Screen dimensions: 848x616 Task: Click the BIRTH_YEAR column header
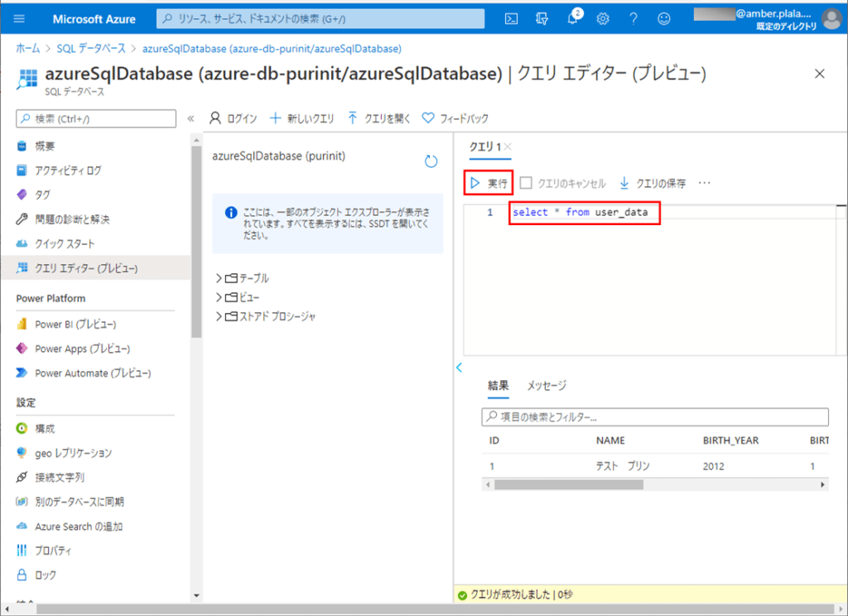pyautogui.click(x=730, y=440)
